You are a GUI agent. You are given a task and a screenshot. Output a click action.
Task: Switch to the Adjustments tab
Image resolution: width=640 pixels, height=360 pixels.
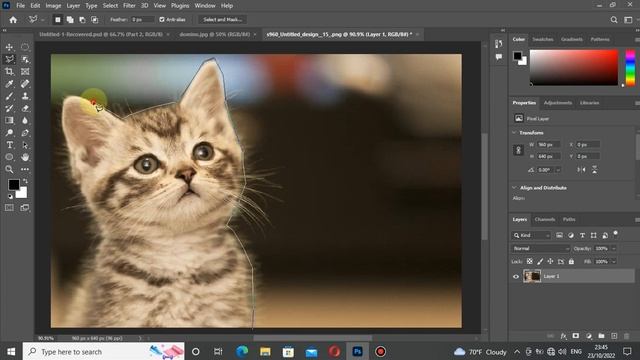[x=558, y=102]
